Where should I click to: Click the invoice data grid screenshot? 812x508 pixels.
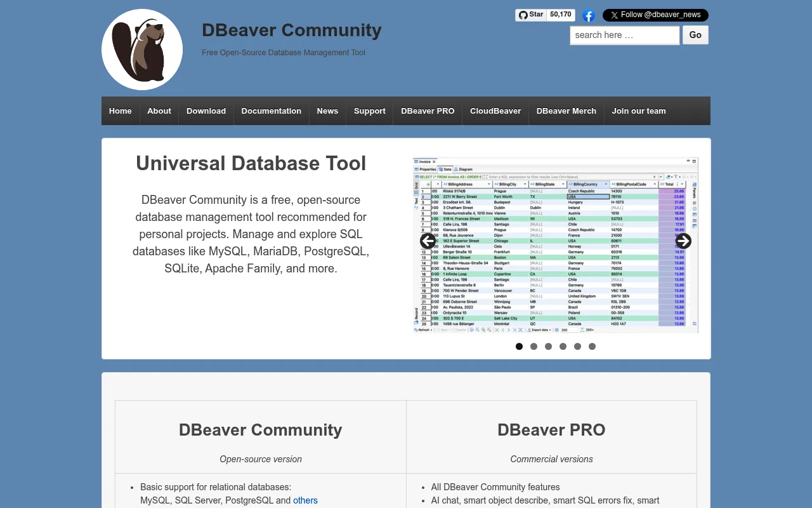556,245
